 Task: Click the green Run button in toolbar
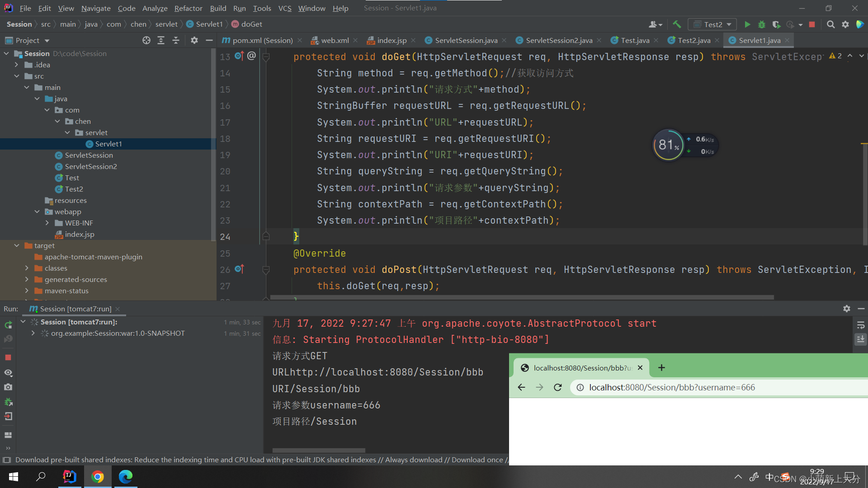[x=747, y=24]
